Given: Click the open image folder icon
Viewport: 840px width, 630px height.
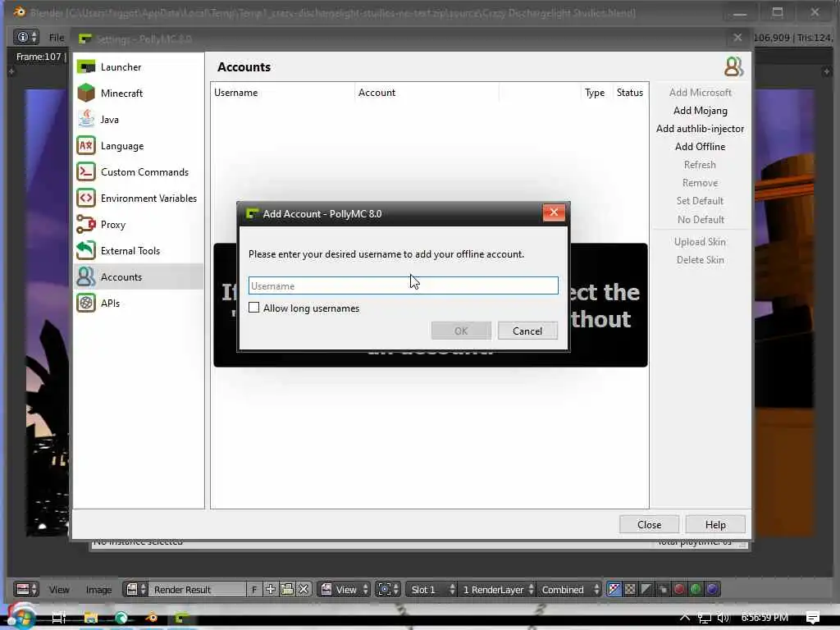Looking at the screenshot, I should (x=287, y=589).
